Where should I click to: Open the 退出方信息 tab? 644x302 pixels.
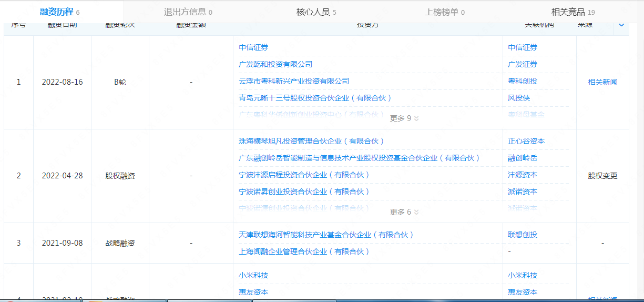188,12
